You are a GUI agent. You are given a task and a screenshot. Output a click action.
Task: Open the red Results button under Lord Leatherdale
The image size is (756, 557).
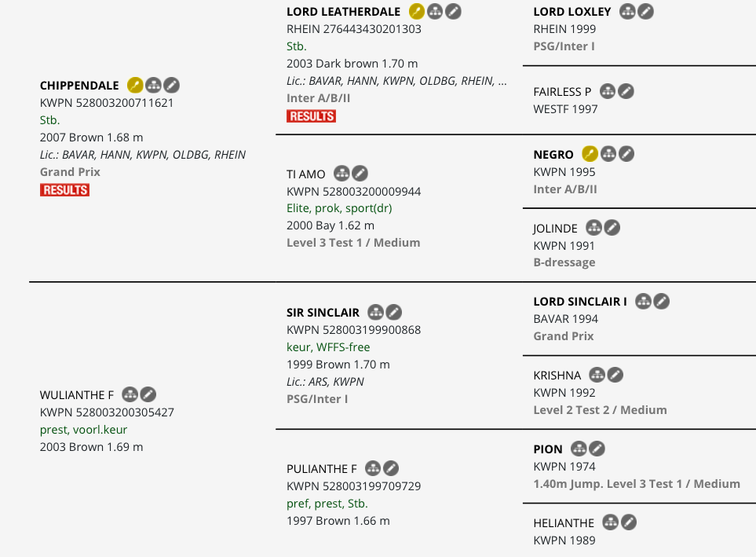(312, 116)
